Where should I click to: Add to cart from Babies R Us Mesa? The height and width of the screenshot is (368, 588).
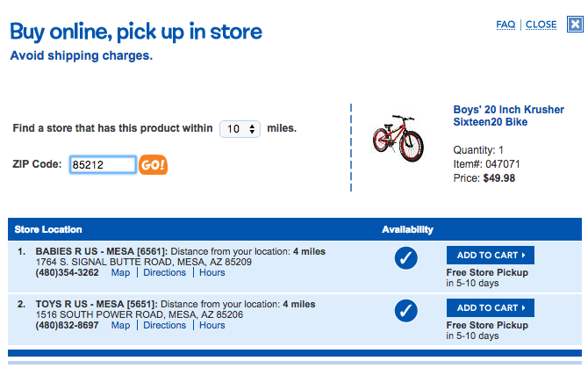[x=491, y=256]
